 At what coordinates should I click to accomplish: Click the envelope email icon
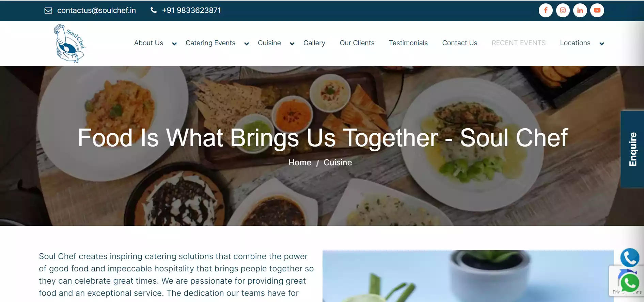(48, 11)
